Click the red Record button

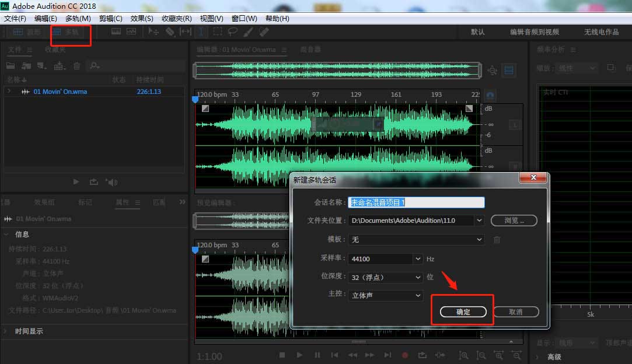[405, 355]
